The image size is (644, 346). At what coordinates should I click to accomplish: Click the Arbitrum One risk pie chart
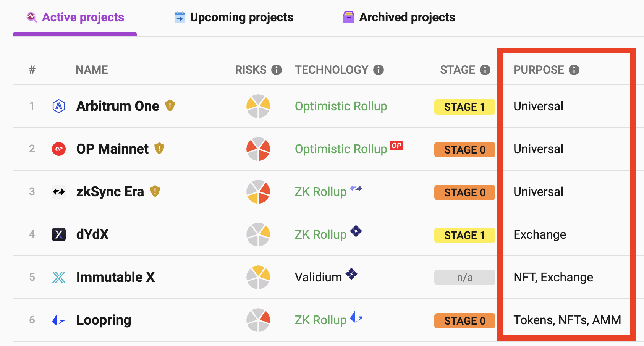click(258, 106)
